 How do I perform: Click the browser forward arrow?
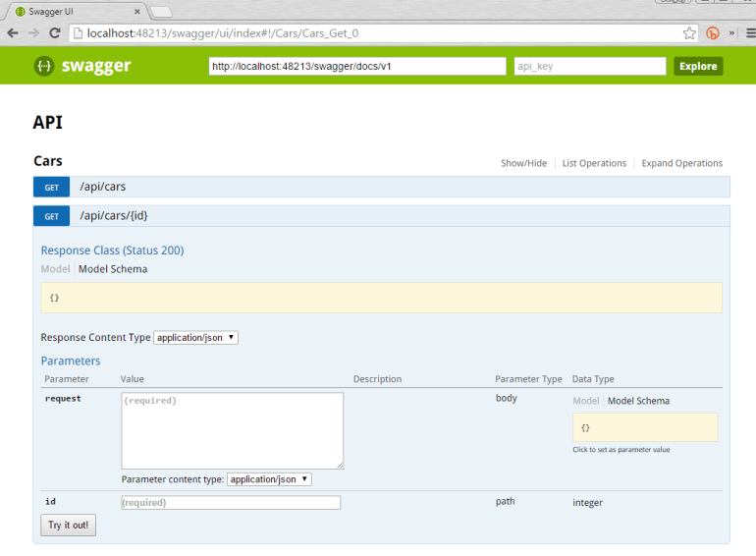[x=34, y=32]
